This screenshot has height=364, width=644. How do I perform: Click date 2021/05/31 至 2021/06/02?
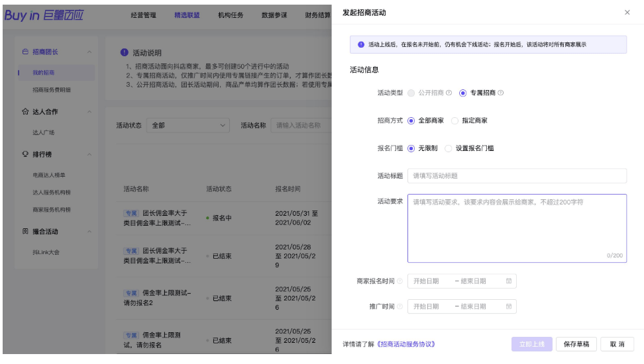pos(297,218)
